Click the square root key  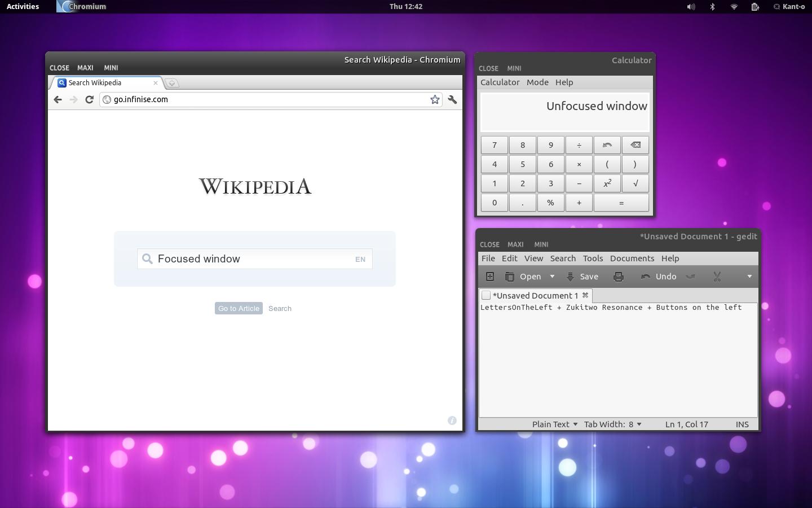(x=636, y=183)
